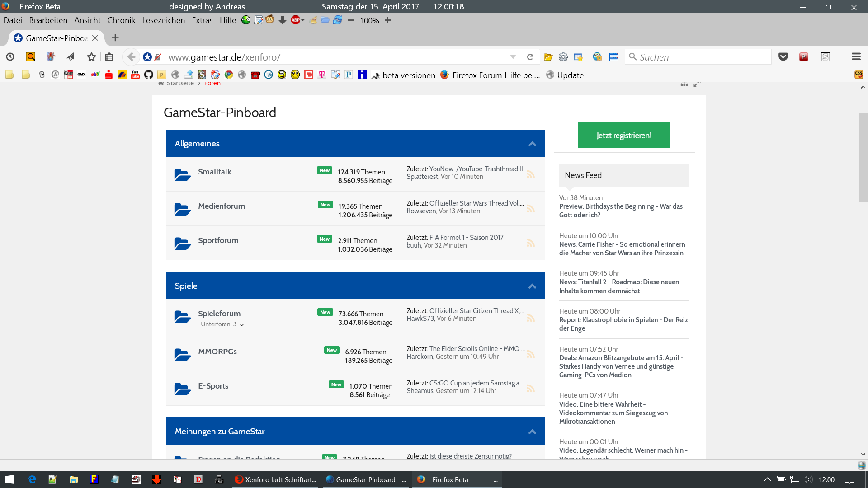Open the Lesezeichen menu
Screen dimensions: 868x488
[163, 20]
